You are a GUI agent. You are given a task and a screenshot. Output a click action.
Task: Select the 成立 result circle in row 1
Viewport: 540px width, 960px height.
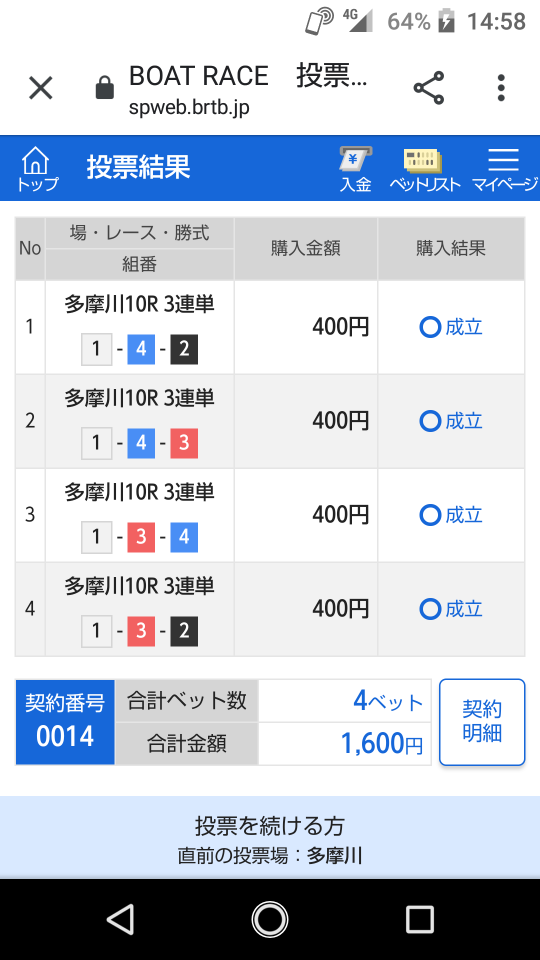(430, 328)
